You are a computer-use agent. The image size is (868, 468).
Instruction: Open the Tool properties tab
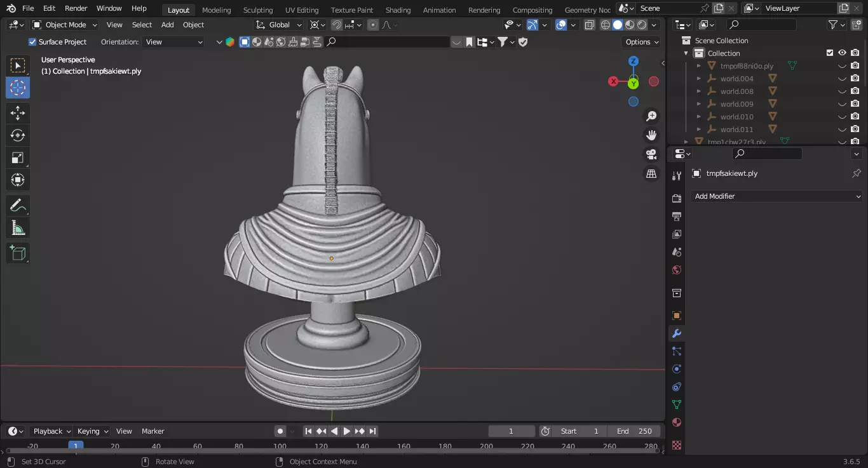677,176
